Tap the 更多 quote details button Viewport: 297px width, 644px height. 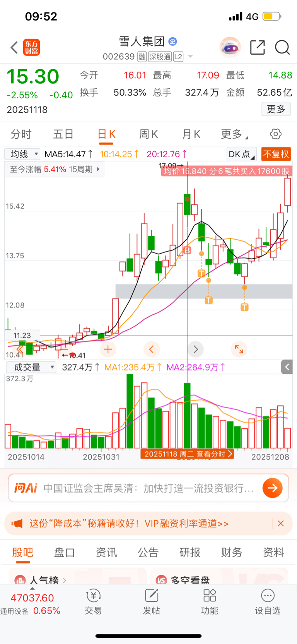point(276,109)
